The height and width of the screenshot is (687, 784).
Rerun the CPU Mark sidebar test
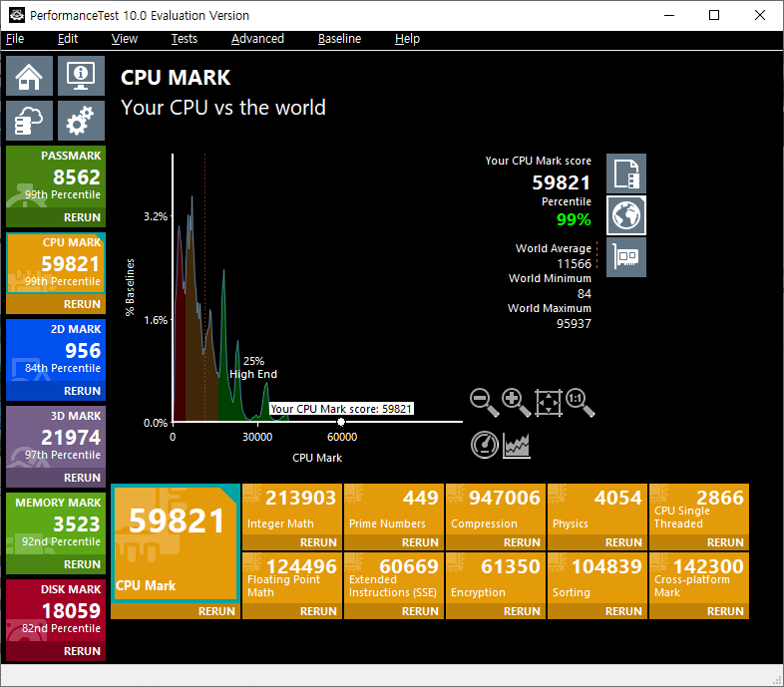(82, 304)
